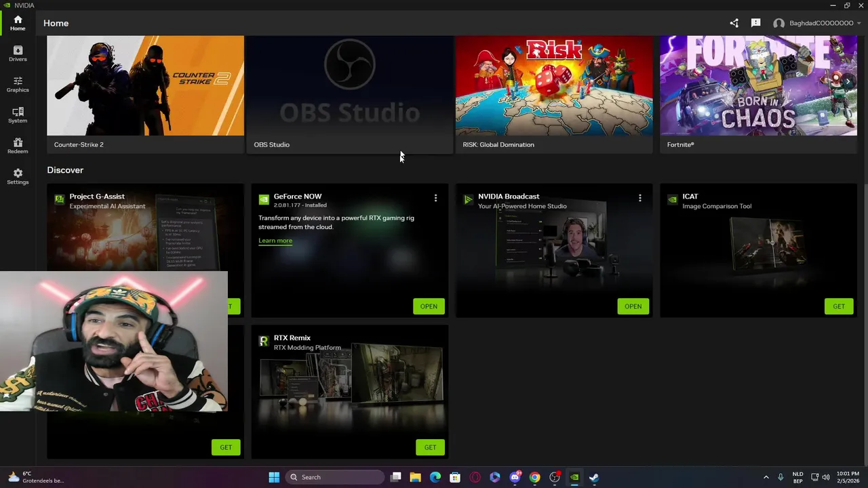Click the microphone tray icon
This screenshot has height=488, width=868.
pos(781,477)
